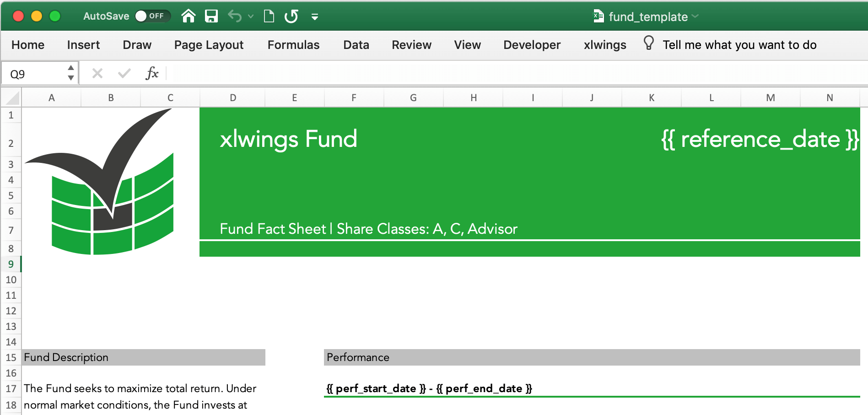Image resolution: width=868 pixels, height=415 pixels.
Task: Click the Name Box stepper arrows
Action: tap(70, 73)
